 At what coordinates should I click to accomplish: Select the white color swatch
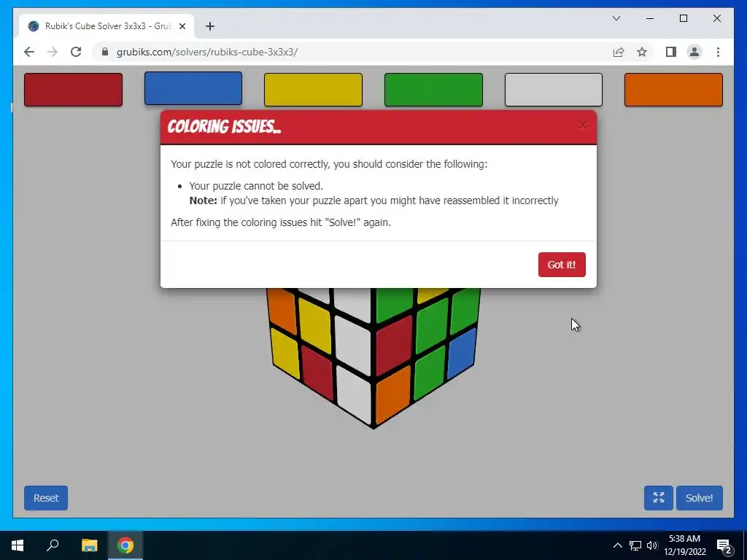pos(554,90)
